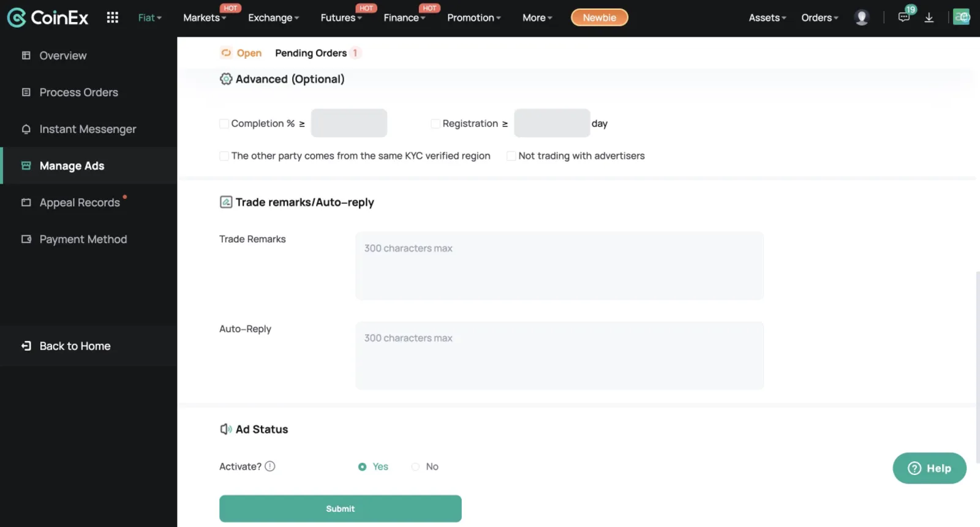Click the Advanced (Optional) gear icon

point(226,79)
